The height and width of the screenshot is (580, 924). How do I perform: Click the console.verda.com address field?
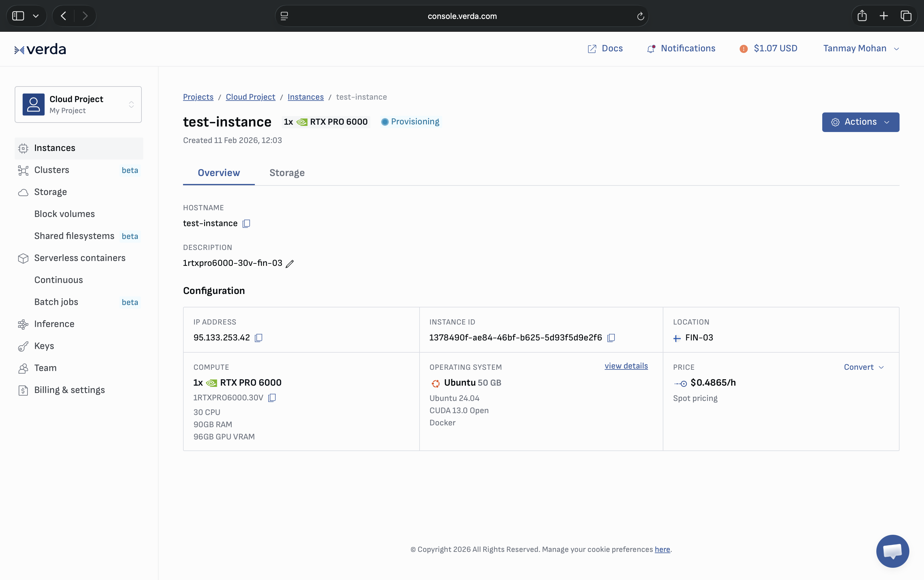[462, 16]
